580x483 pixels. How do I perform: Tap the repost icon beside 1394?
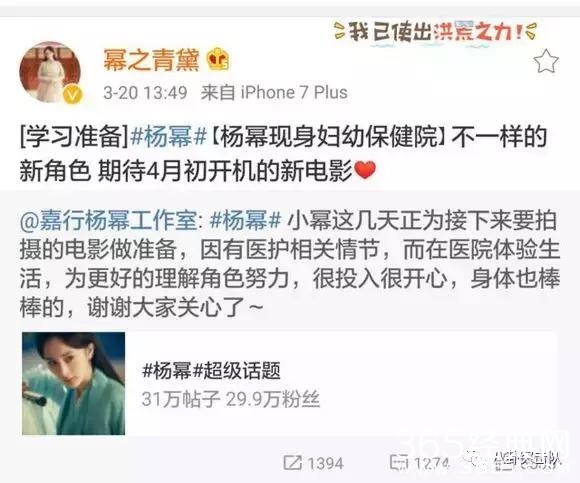click(292, 463)
